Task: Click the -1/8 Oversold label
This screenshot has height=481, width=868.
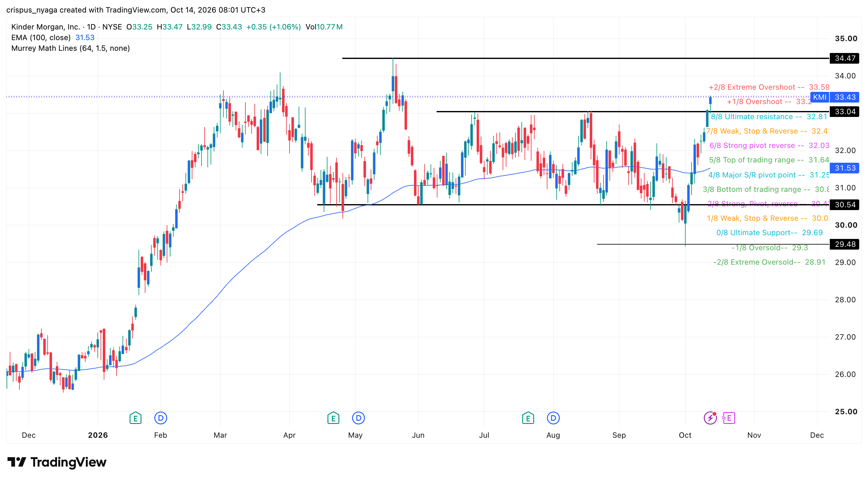Action: point(770,248)
